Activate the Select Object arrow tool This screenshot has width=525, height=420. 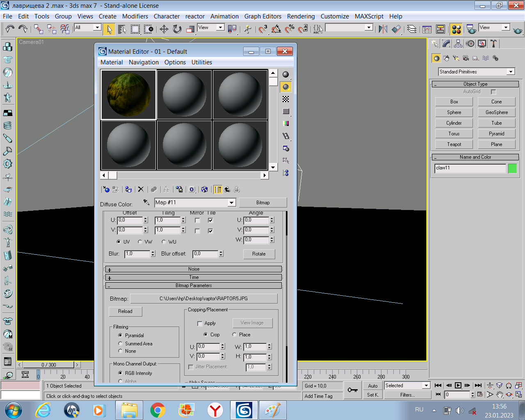[x=109, y=29]
